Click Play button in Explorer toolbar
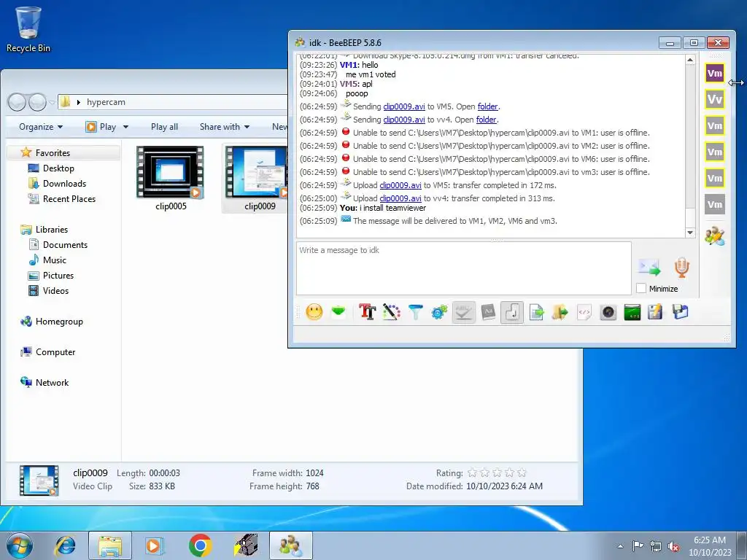 [x=101, y=127]
